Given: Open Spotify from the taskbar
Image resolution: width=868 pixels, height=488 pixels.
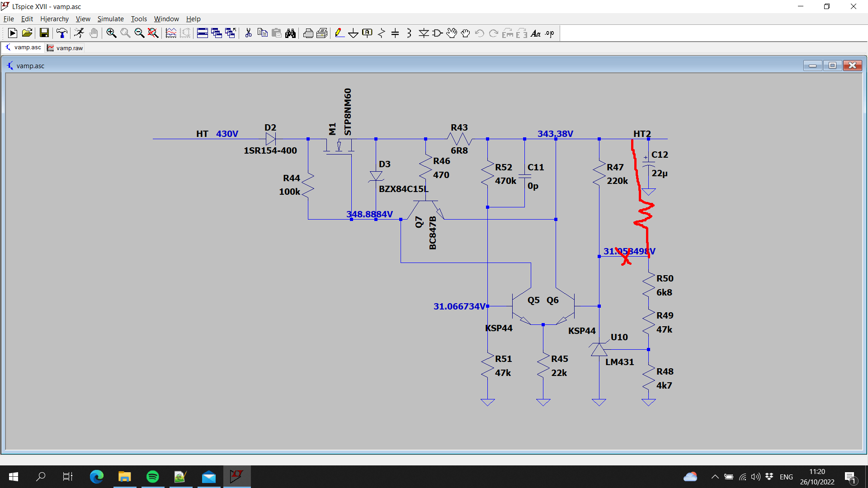Looking at the screenshot, I should pyautogui.click(x=153, y=477).
